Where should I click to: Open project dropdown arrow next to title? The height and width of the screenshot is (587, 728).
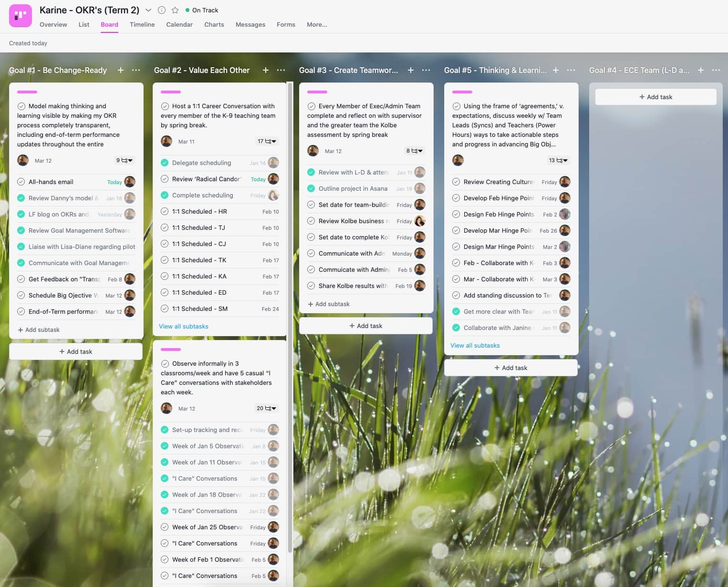[148, 10]
